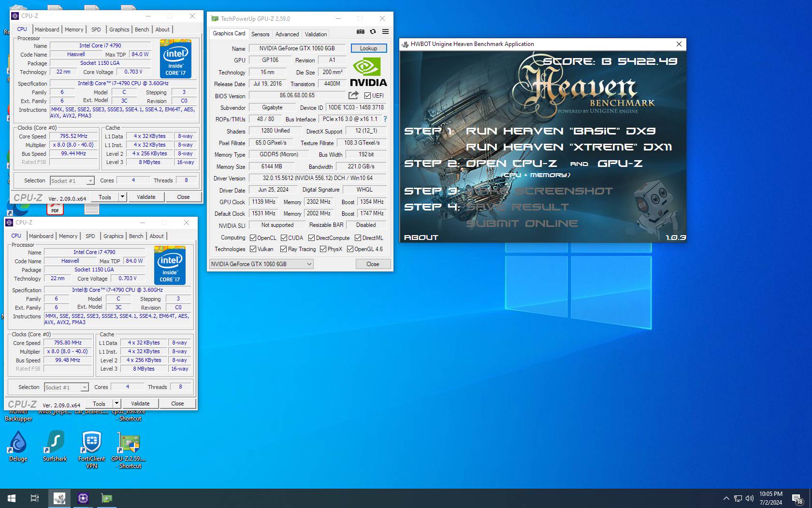Toggle the DirectCompute checkbox
This screenshot has width=812, height=508.
312,238
